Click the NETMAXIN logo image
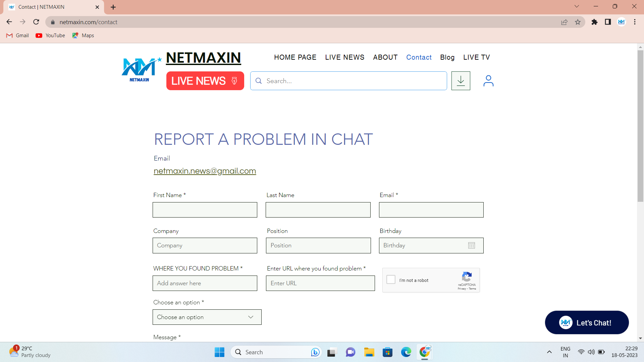 [x=142, y=69]
